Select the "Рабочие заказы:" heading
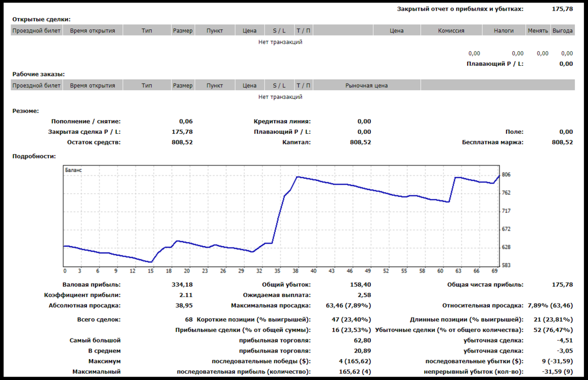Viewport: 588px width, 380px height. [x=38, y=74]
